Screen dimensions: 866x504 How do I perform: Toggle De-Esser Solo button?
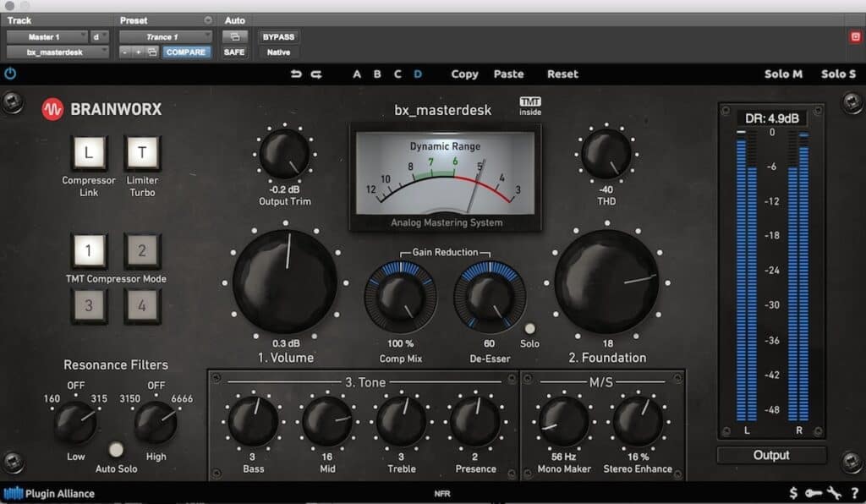click(x=530, y=329)
